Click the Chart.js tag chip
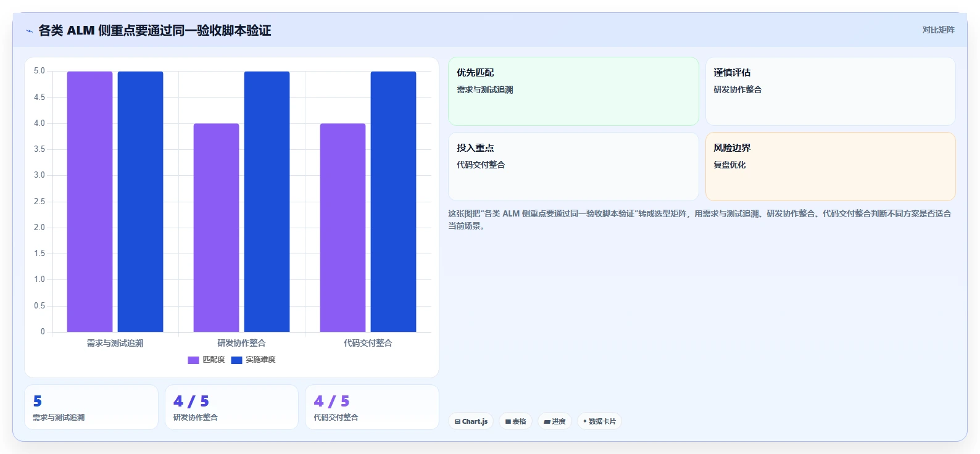Viewport: 980px width, 454px height. tap(471, 421)
